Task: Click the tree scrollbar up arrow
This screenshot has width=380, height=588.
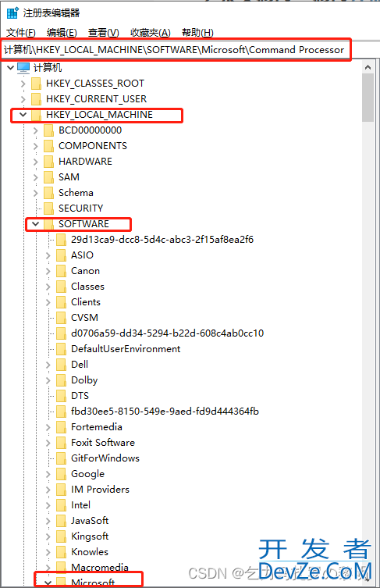Action: (x=368, y=67)
